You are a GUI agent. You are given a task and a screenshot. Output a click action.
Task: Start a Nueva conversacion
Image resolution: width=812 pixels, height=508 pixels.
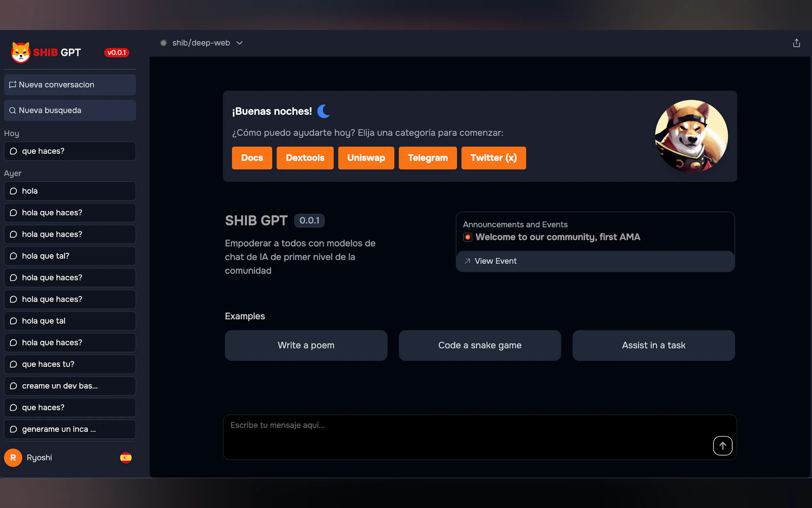70,85
